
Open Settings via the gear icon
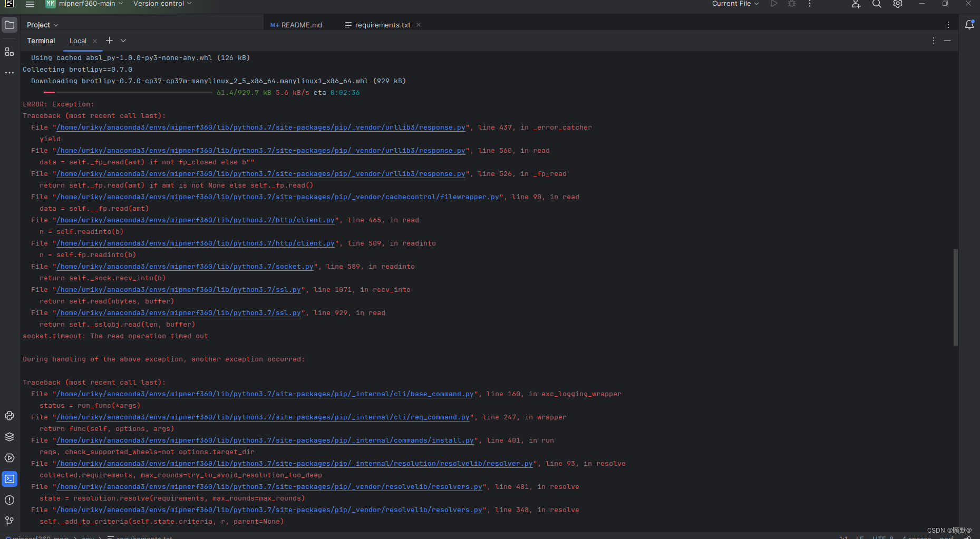pos(897,4)
